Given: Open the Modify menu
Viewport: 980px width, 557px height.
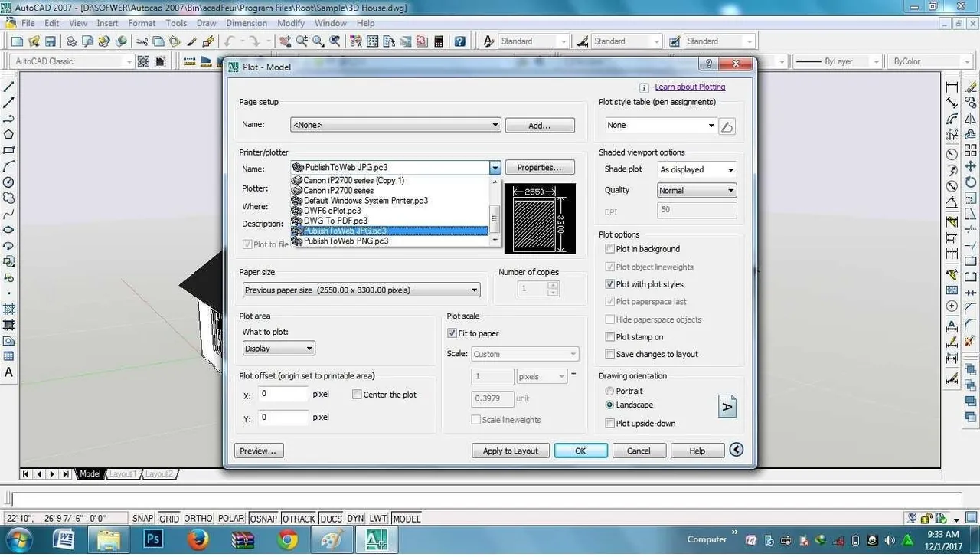Looking at the screenshot, I should point(291,23).
